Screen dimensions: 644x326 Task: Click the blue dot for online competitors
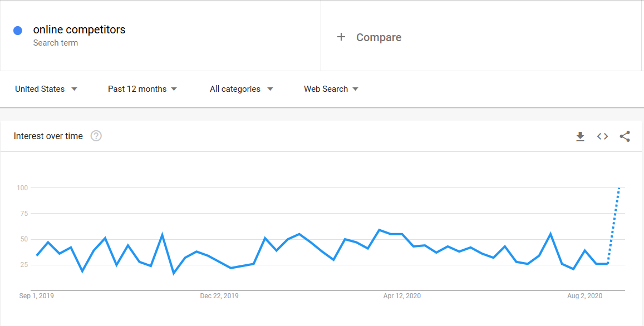[x=18, y=31]
